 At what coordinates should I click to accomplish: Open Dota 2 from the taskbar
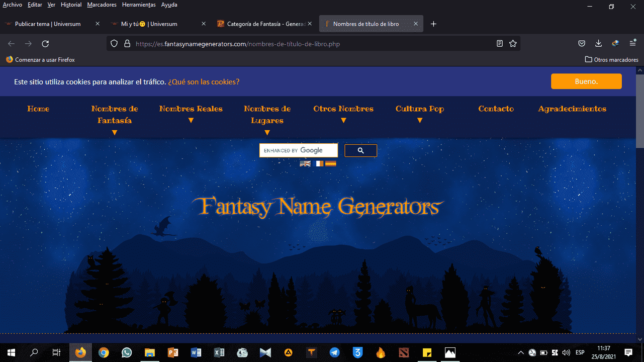point(404,352)
